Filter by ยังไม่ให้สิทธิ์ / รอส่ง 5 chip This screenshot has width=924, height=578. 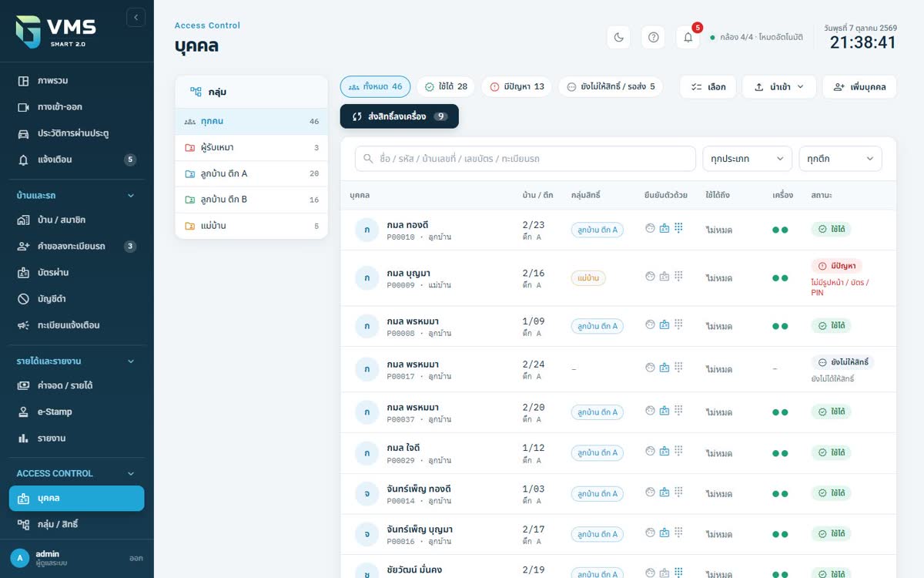(x=611, y=87)
